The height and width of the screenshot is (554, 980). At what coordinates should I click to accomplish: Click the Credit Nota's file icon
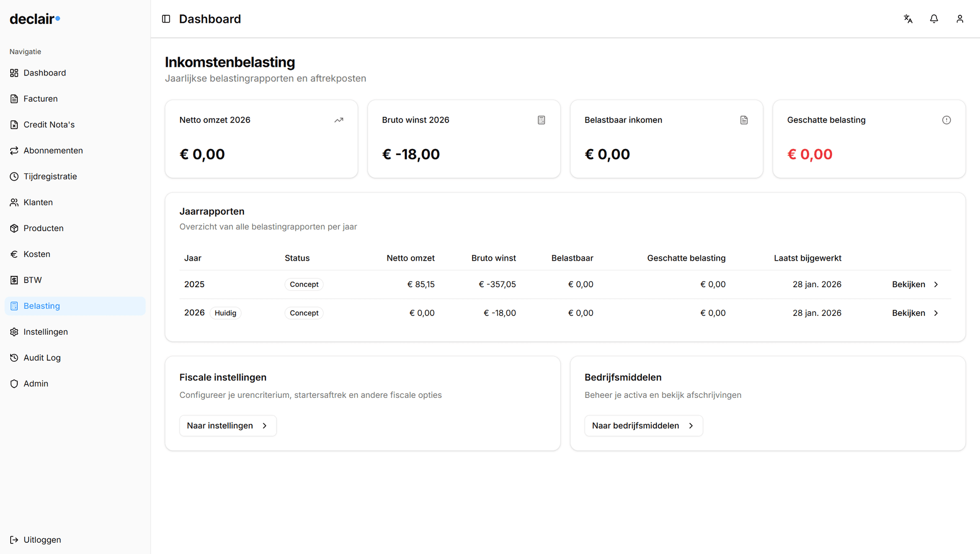pos(14,125)
